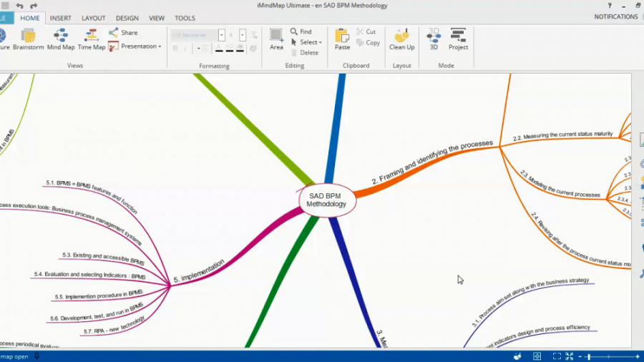Click the Delete trash icon
644x362 pixels.
pos(294,52)
